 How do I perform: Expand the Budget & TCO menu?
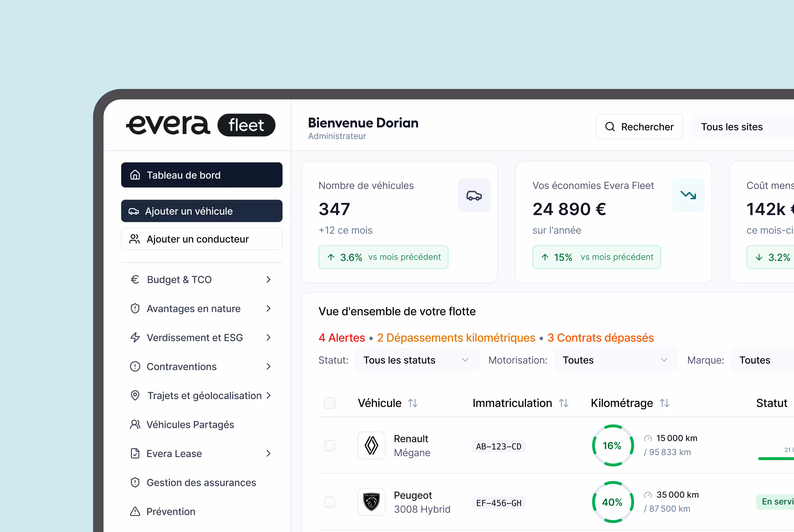pyautogui.click(x=201, y=279)
